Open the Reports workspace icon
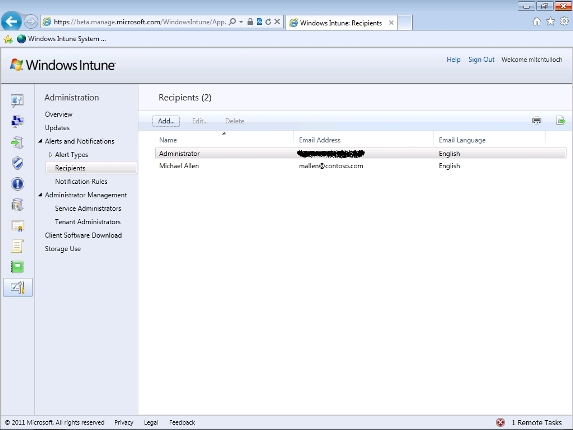The image size is (573, 430). (17, 267)
